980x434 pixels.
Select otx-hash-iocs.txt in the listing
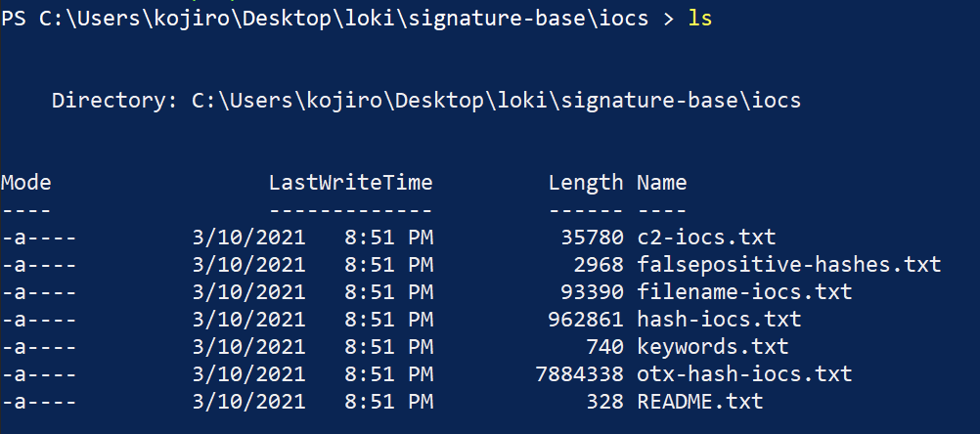(x=743, y=373)
